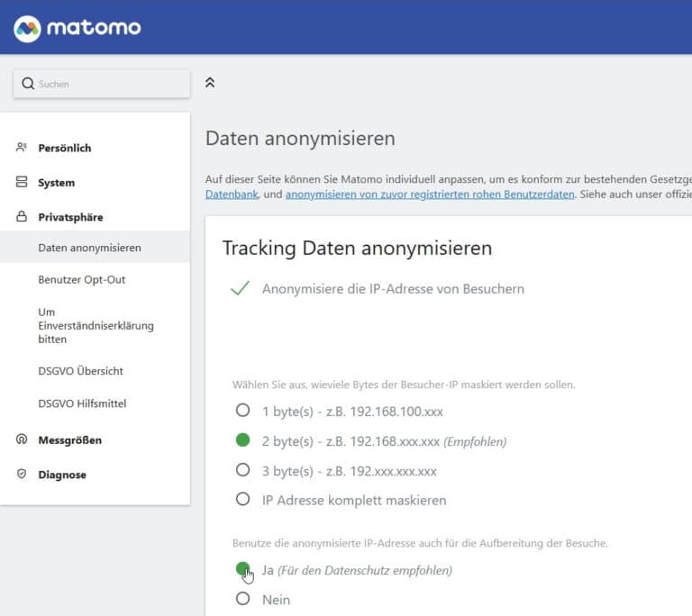Viewport: 692px width, 616px height.
Task: Click text Wählen Sie aus, wieviele Bytes
Action: pyautogui.click(x=404, y=385)
